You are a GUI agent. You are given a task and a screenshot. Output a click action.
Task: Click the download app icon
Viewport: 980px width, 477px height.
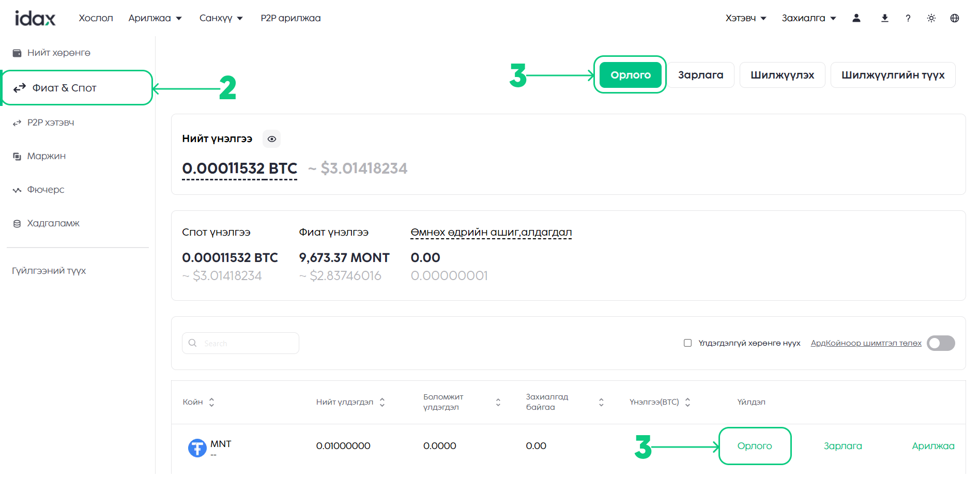tap(884, 18)
